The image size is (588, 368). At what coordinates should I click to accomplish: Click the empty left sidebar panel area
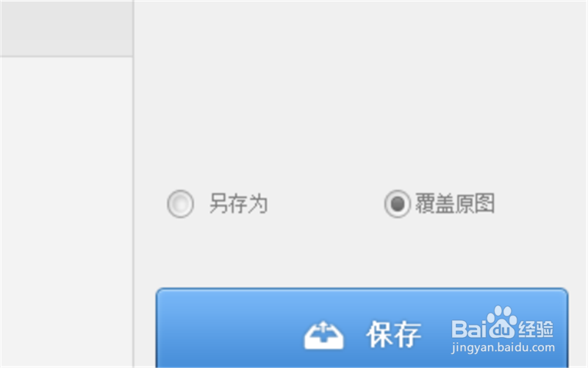[66, 212]
